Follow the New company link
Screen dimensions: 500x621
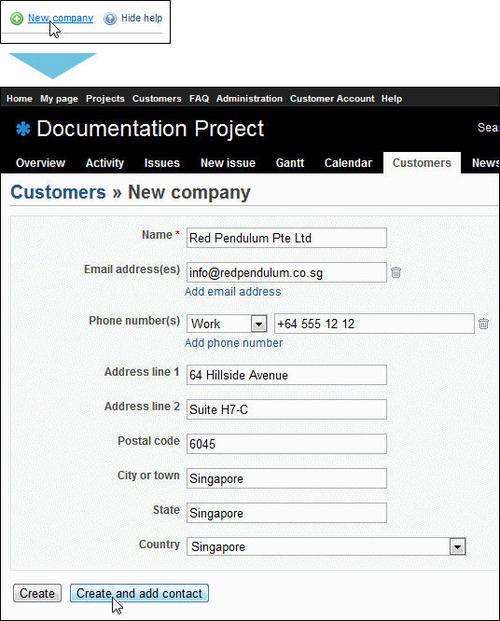(x=61, y=18)
